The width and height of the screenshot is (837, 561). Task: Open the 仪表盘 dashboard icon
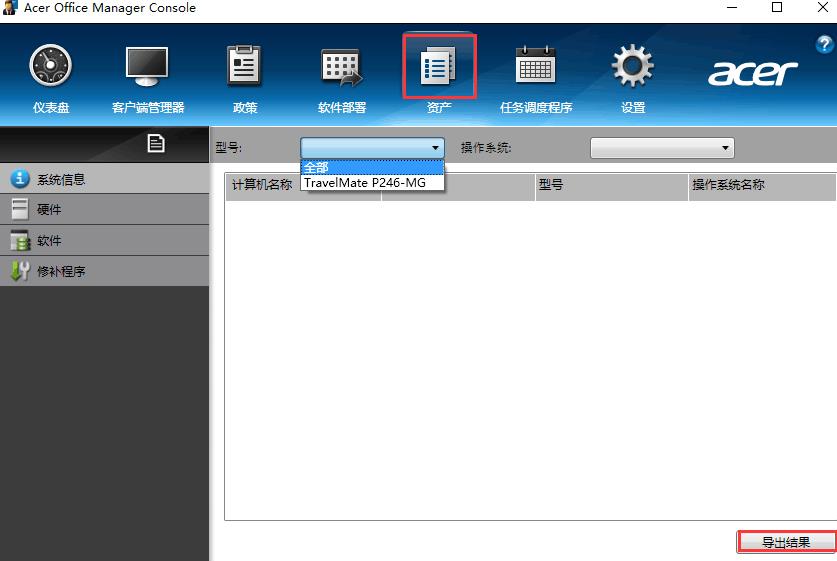(x=51, y=66)
